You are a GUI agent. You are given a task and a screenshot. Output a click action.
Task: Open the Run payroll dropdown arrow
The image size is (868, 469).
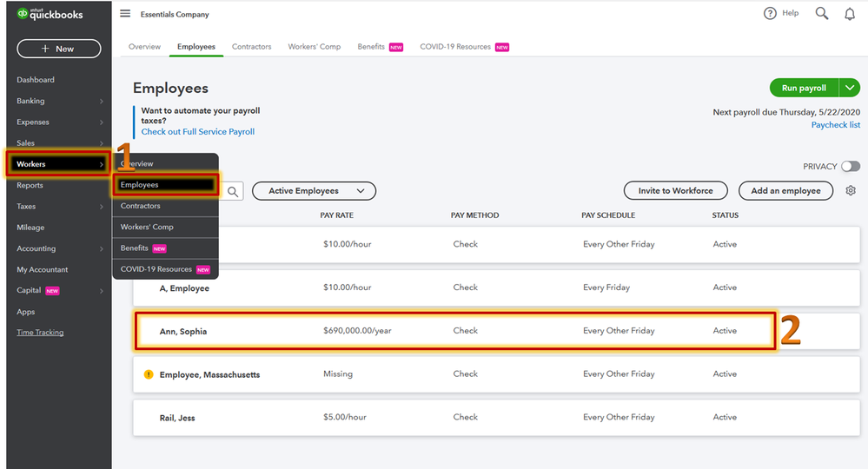point(850,88)
